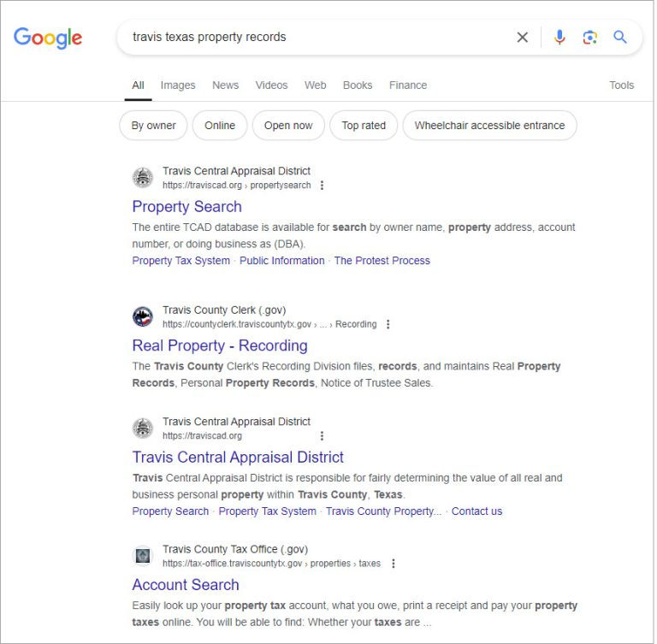Viewport: 657px width, 644px height.
Task: Open the Tools button
Action: (621, 86)
